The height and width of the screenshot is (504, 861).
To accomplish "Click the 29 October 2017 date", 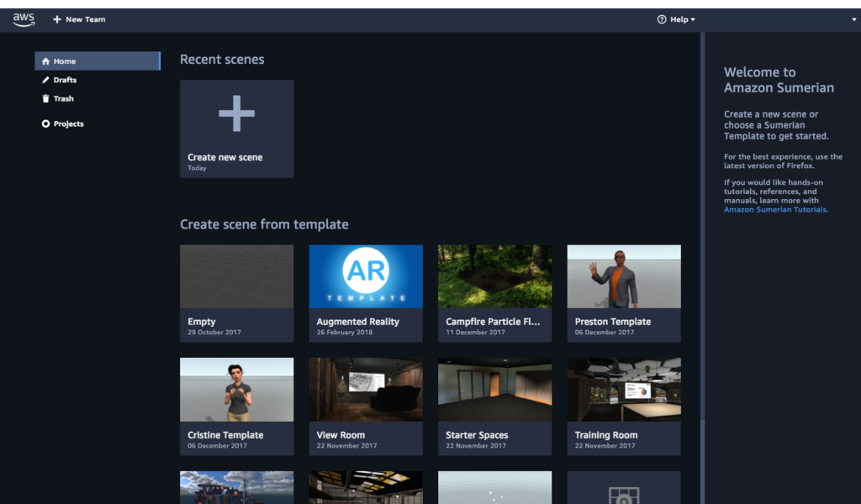I will 214,333.
